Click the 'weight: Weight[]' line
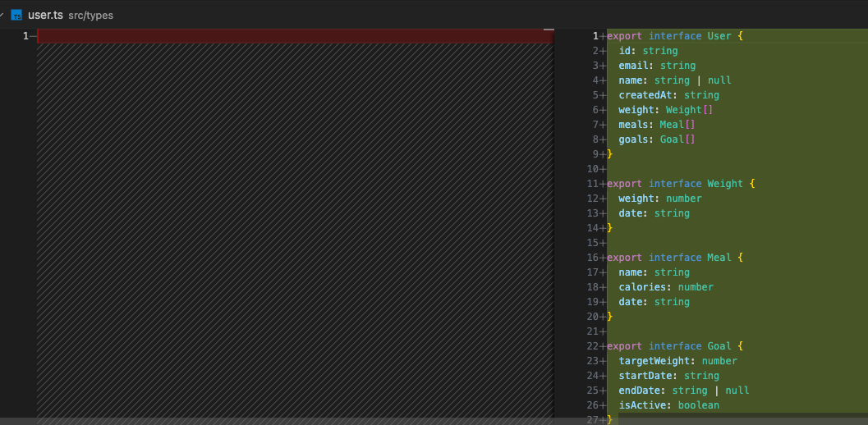 click(x=666, y=110)
